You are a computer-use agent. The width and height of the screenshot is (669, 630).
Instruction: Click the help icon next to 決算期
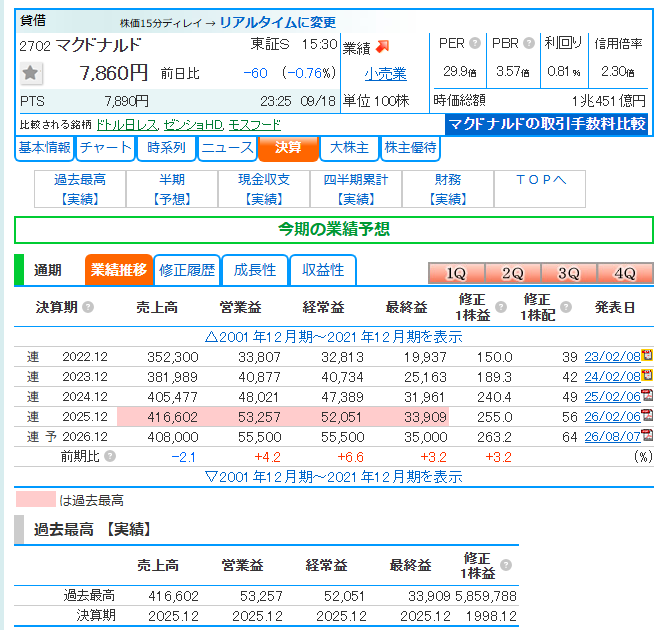88,307
